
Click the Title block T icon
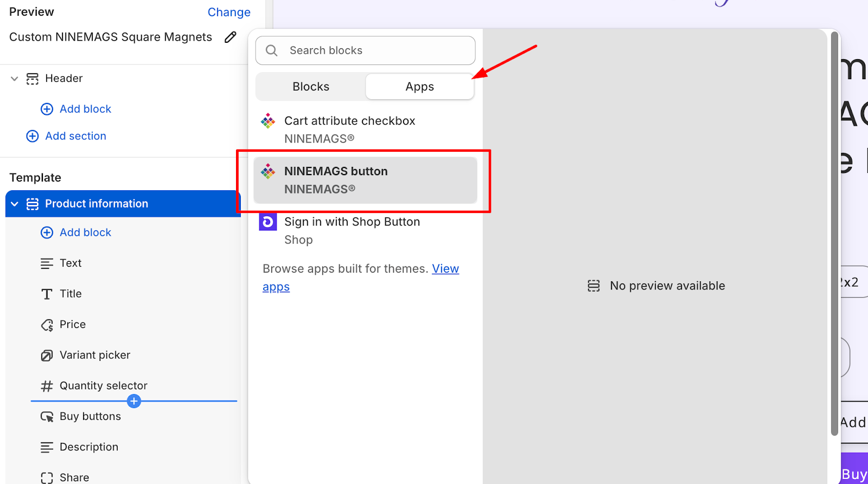tap(47, 294)
